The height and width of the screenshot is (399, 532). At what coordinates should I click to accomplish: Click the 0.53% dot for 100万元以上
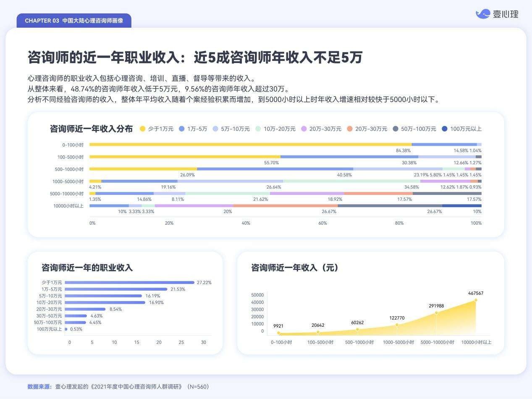tap(66, 329)
